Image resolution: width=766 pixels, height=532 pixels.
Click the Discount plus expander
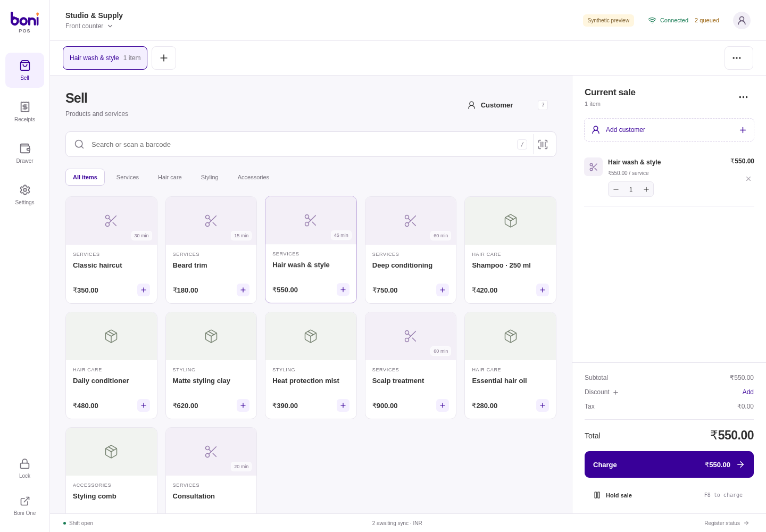click(x=615, y=393)
